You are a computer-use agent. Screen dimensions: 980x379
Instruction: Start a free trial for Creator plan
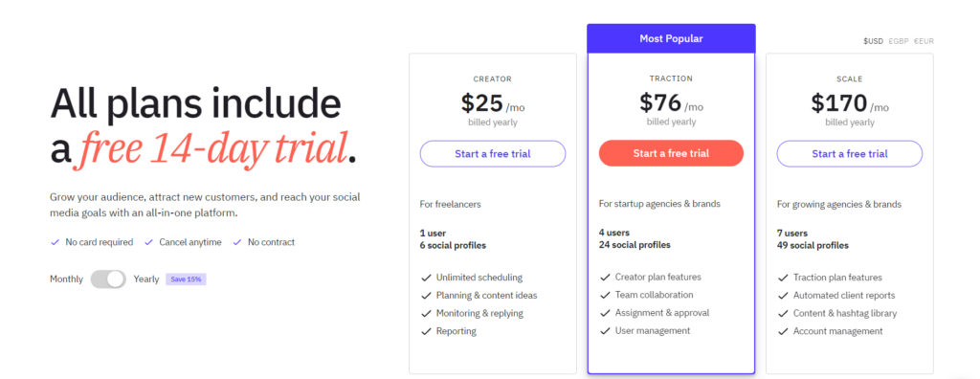tap(493, 153)
